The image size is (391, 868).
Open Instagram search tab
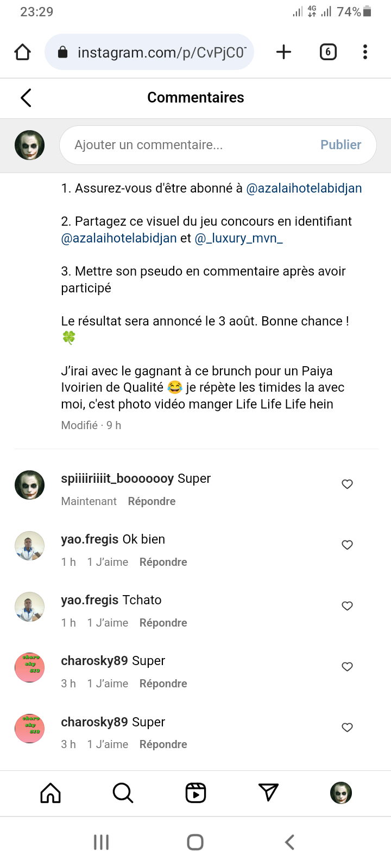point(123,793)
